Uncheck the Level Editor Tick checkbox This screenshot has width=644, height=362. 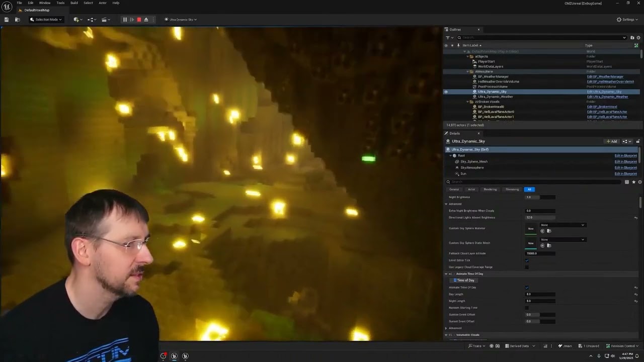click(527, 260)
